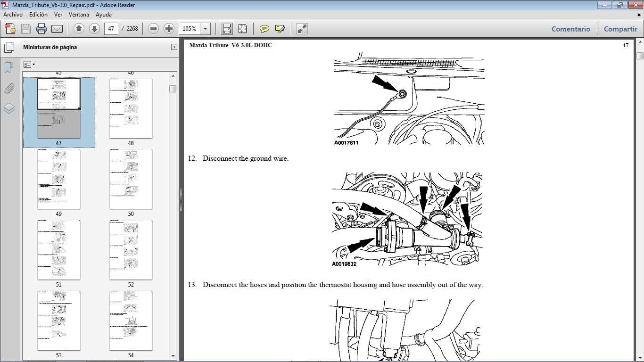Select page 51 thumbnail
Image resolution: width=644 pixels, height=362 pixels.
tap(59, 250)
